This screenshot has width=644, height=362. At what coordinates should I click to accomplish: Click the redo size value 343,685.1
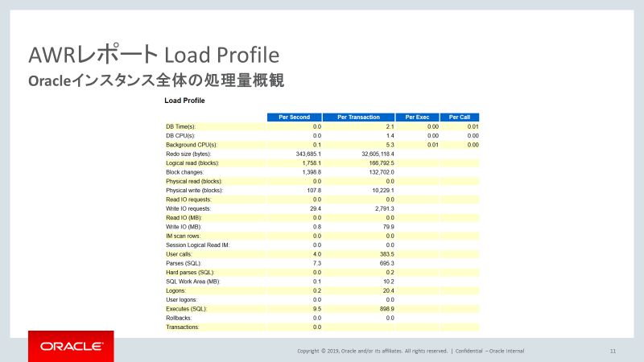(x=308, y=154)
